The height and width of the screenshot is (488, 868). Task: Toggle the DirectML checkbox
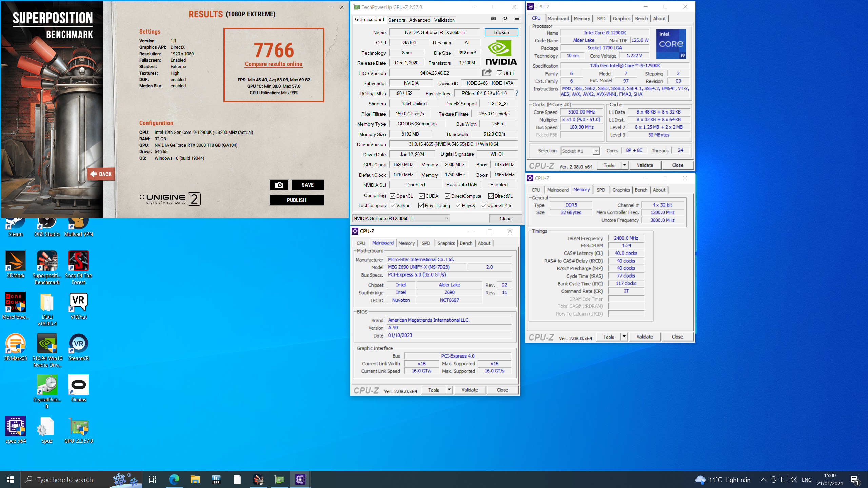point(491,196)
